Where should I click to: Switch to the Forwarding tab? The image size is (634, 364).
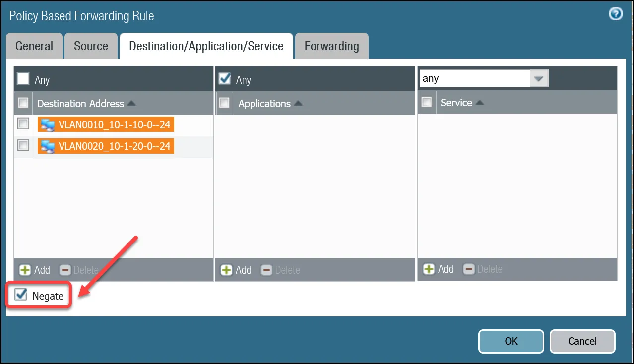[331, 46]
